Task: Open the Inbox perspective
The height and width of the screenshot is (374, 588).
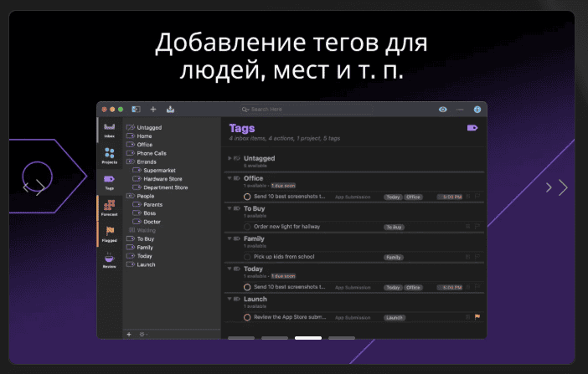Action: click(109, 130)
